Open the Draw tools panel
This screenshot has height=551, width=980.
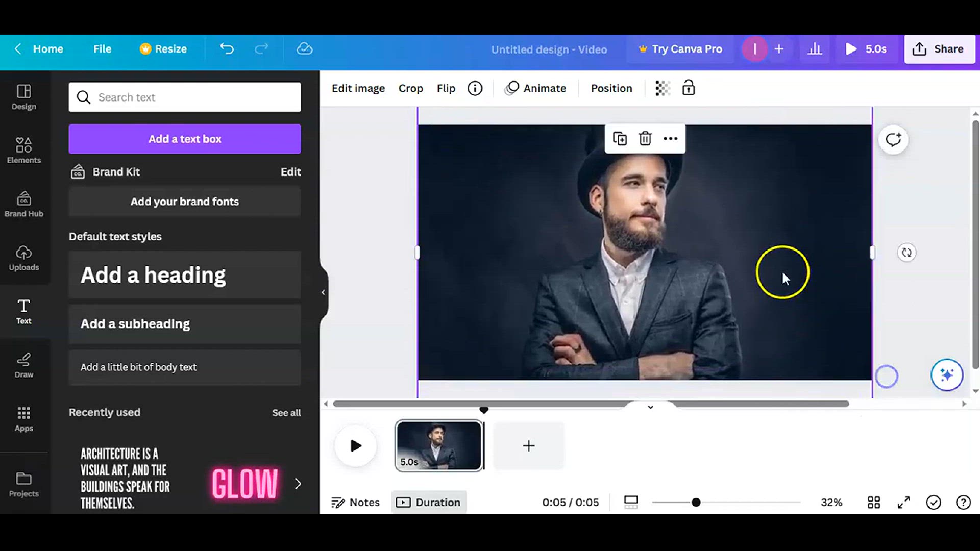[24, 365]
